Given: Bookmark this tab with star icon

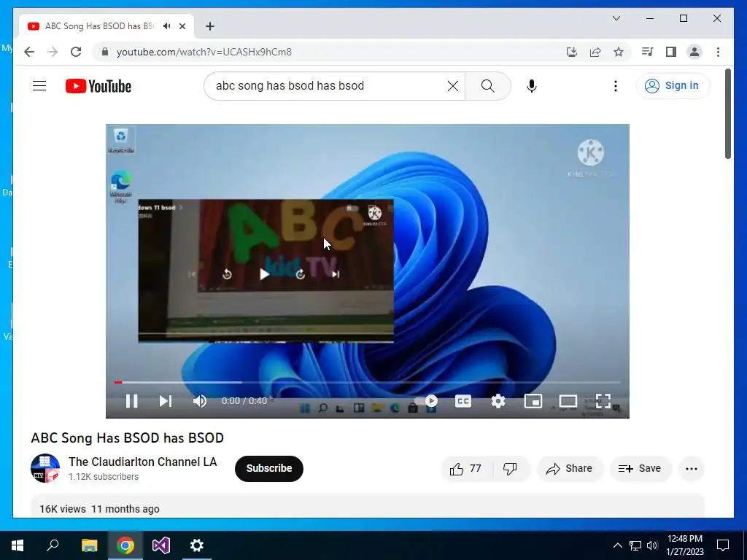Looking at the screenshot, I should coord(619,52).
